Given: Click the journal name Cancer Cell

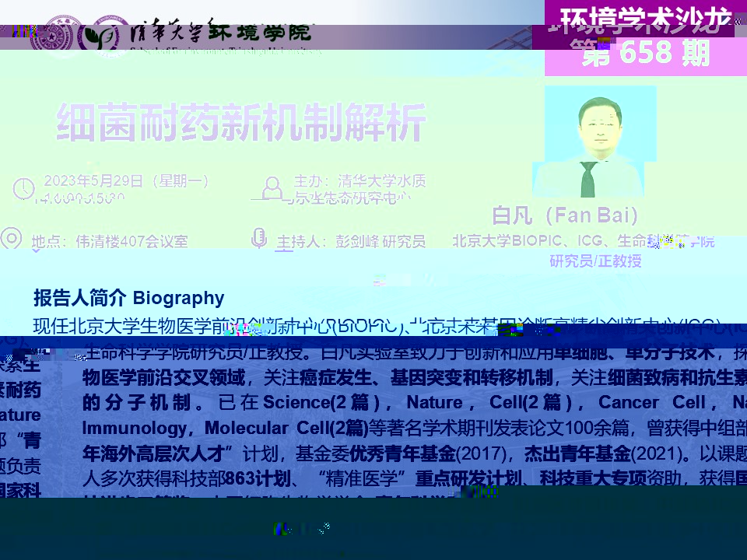Looking at the screenshot, I should (652, 402).
